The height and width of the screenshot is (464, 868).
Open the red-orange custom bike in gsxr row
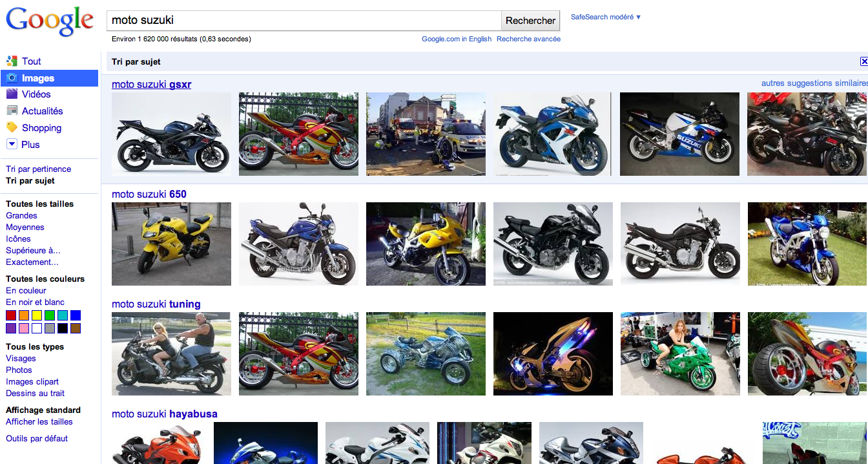[298, 134]
